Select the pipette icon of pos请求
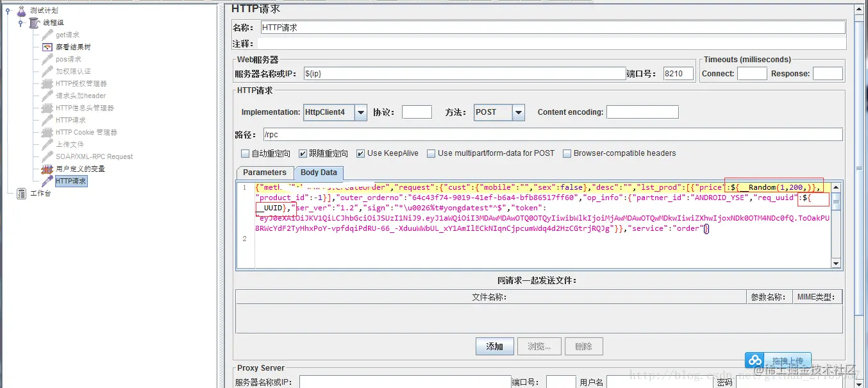 pyautogui.click(x=47, y=59)
